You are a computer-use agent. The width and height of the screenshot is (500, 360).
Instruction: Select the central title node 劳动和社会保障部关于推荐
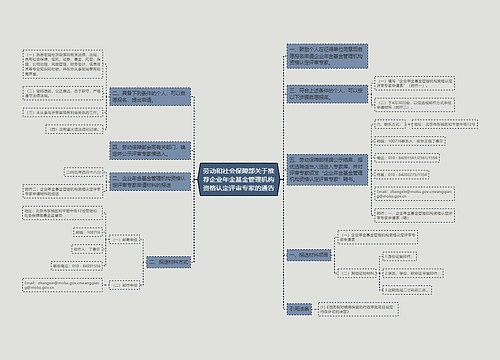click(239, 180)
